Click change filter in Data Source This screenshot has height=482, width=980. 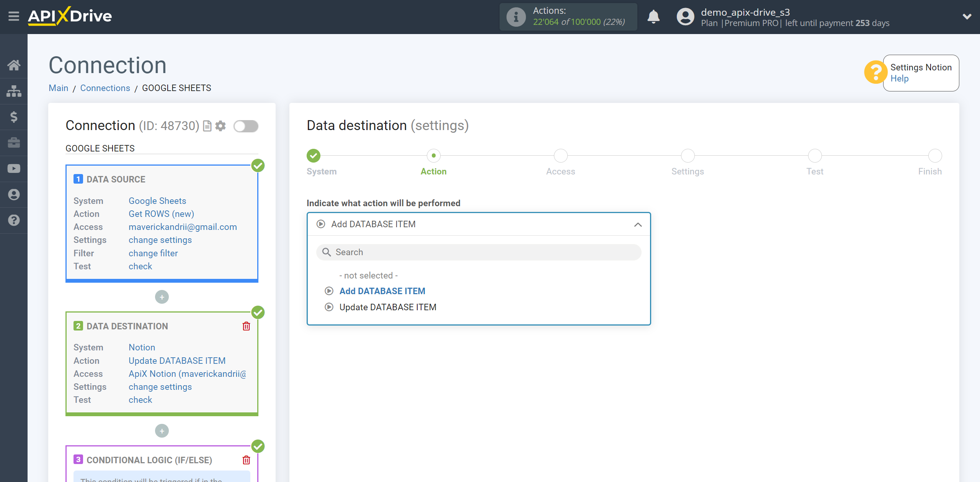(153, 253)
